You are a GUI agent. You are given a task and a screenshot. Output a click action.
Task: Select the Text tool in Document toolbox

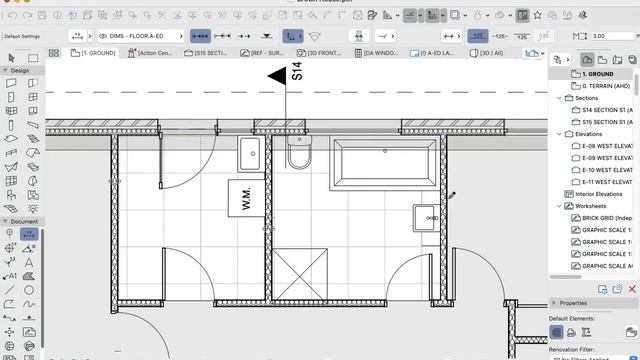[x=29, y=262]
